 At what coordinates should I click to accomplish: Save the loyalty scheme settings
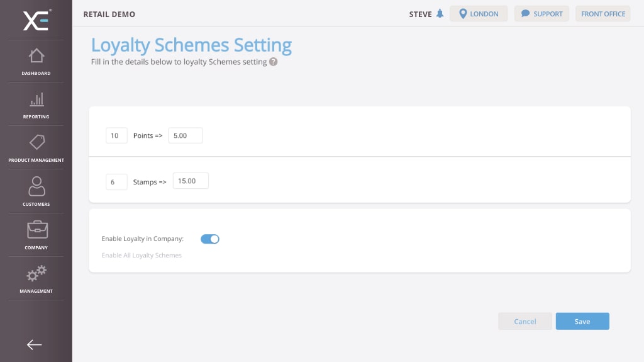click(x=582, y=321)
